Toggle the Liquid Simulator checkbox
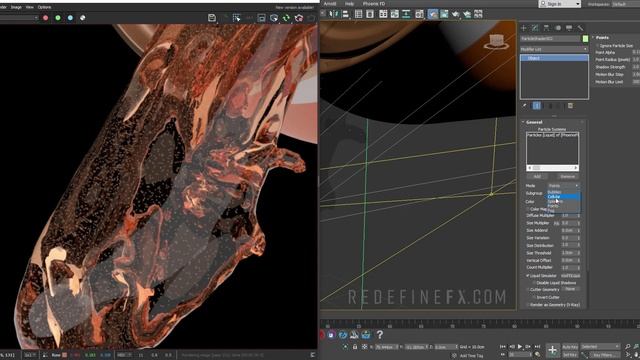Screen dimensions: 640x360 tap(528, 276)
